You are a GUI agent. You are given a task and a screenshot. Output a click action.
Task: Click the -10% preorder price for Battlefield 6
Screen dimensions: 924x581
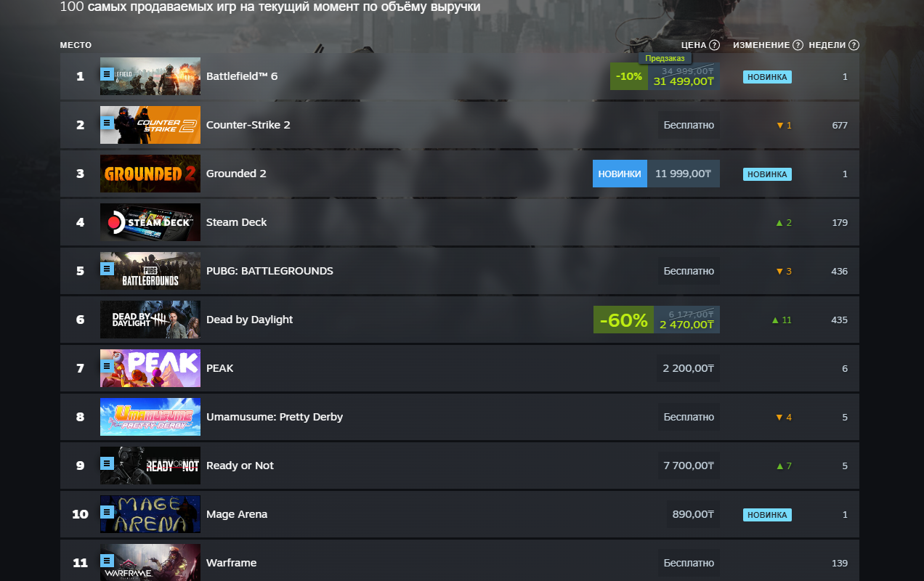coord(665,76)
